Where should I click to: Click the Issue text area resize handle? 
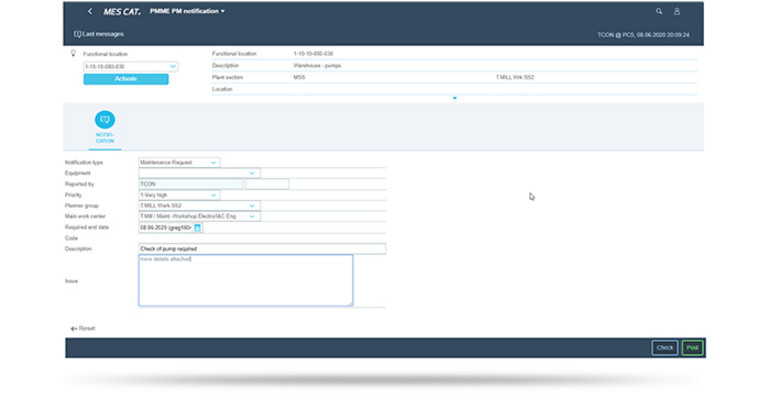coord(350,303)
